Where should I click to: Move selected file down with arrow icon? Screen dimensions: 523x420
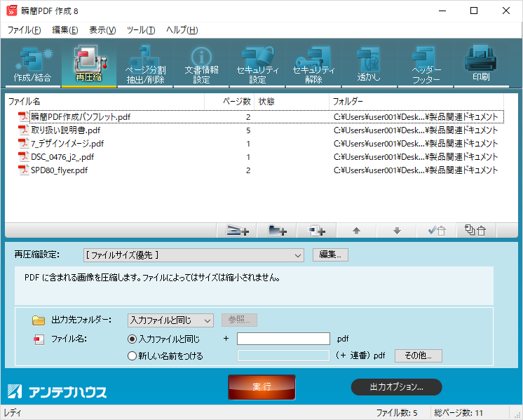point(397,231)
